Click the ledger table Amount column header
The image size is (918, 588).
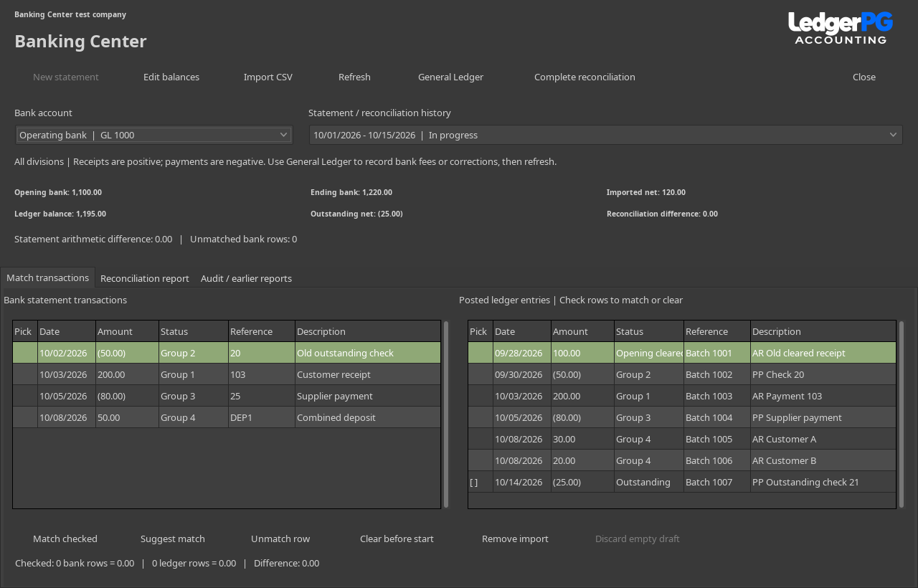(583, 331)
